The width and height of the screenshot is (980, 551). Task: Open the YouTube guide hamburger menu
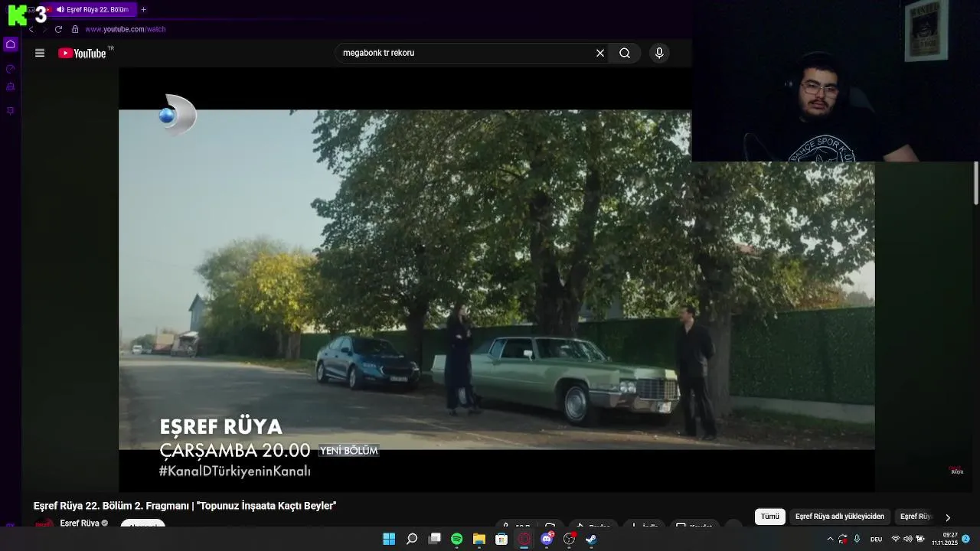40,53
